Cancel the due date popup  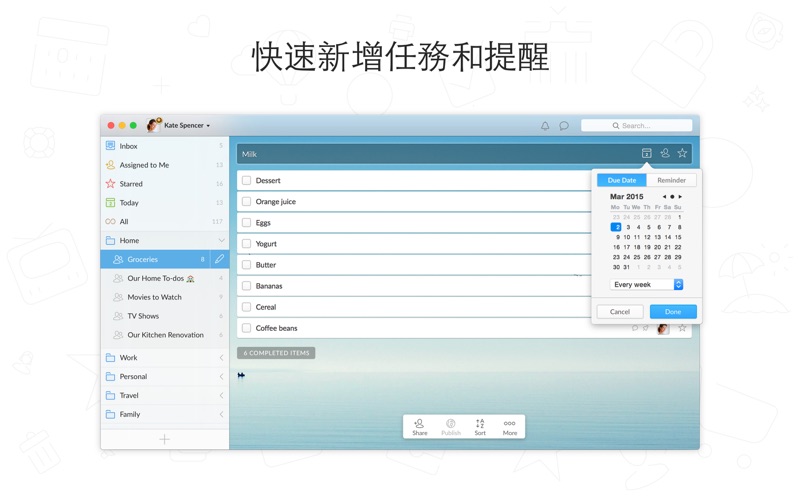pos(619,312)
